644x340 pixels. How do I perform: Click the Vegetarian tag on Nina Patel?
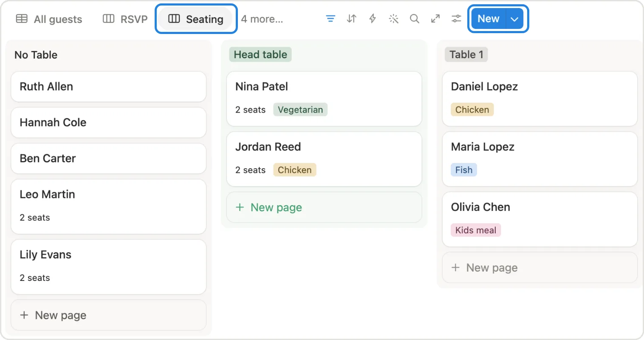point(300,110)
